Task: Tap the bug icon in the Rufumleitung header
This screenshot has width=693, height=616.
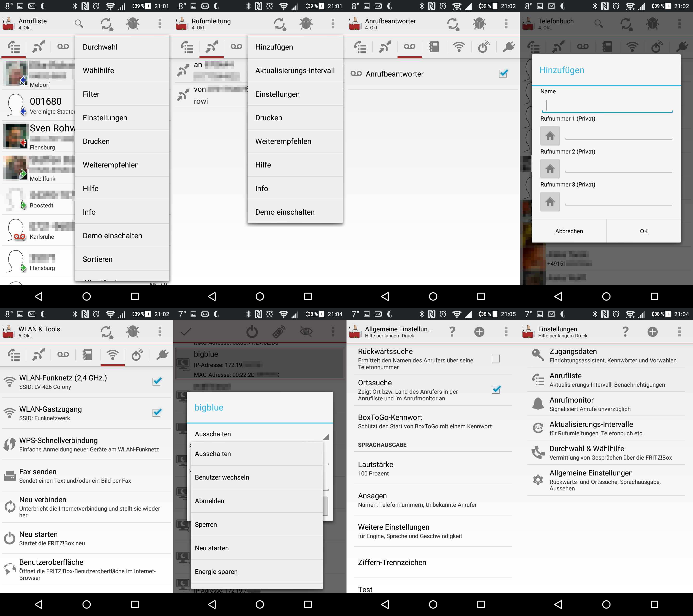Action: click(x=306, y=23)
